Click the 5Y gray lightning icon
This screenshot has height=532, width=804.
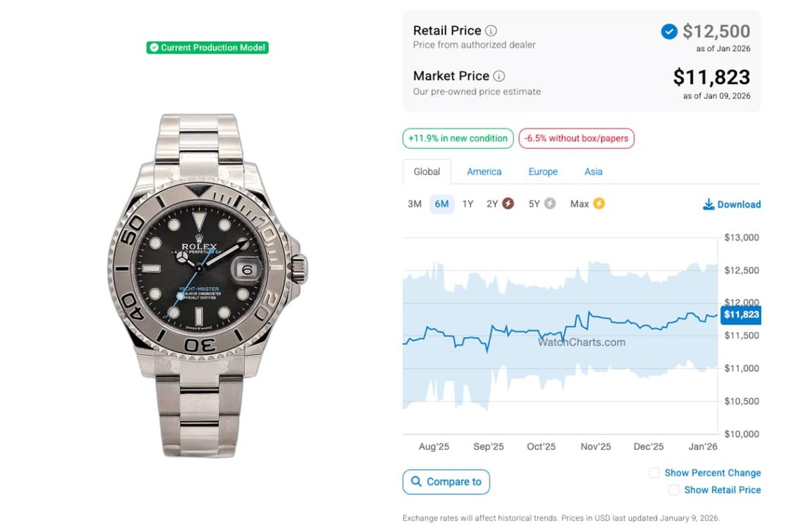pyautogui.click(x=550, y=204)
